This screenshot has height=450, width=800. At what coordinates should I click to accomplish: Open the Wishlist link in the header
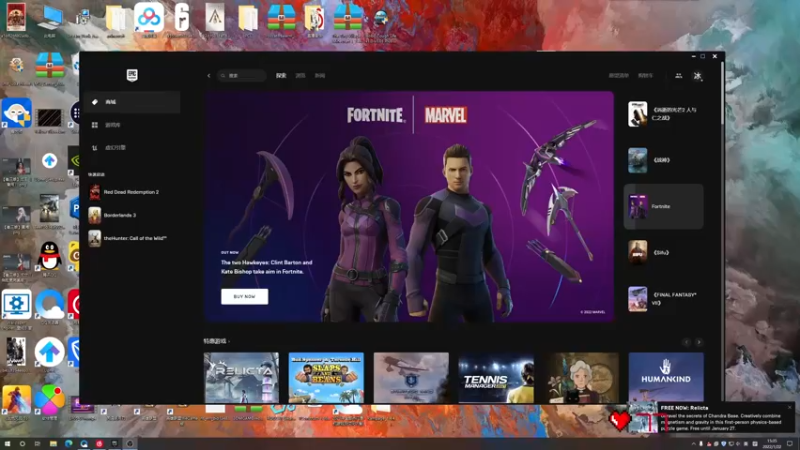618,76
